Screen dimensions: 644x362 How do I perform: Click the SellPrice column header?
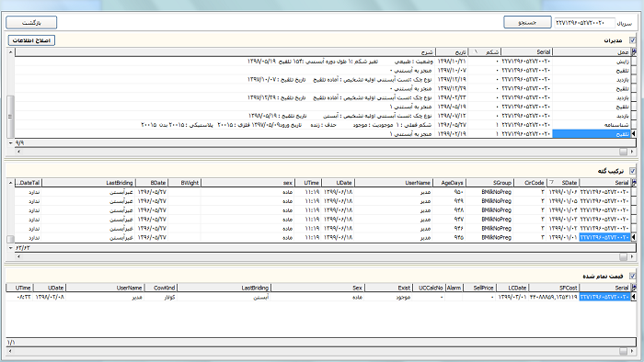(479, 288)
